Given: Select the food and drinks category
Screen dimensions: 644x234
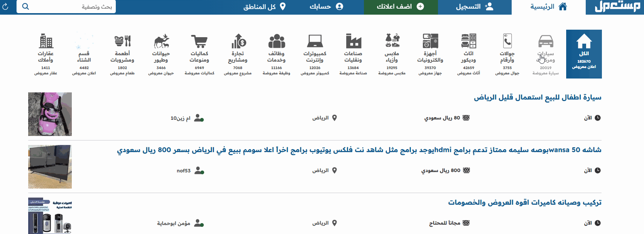Looking at the screenshot, I should click(x=122, y=41).
